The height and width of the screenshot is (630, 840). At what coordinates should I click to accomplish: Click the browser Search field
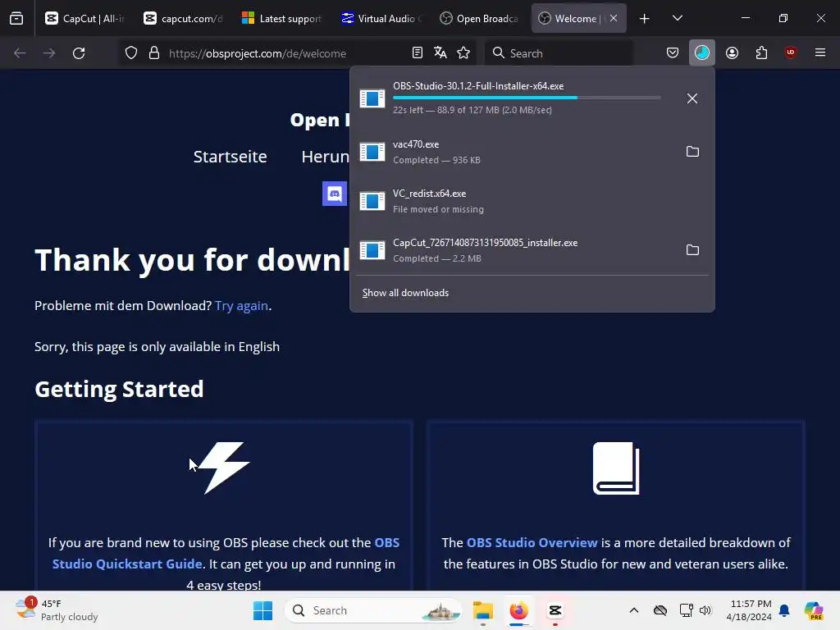[558, 53]
